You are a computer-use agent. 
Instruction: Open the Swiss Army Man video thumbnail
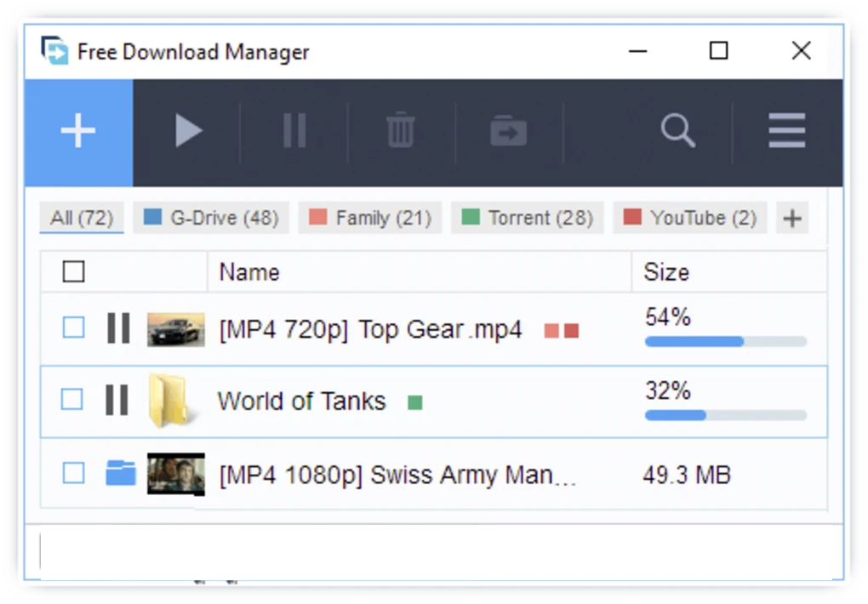point(176,475)
